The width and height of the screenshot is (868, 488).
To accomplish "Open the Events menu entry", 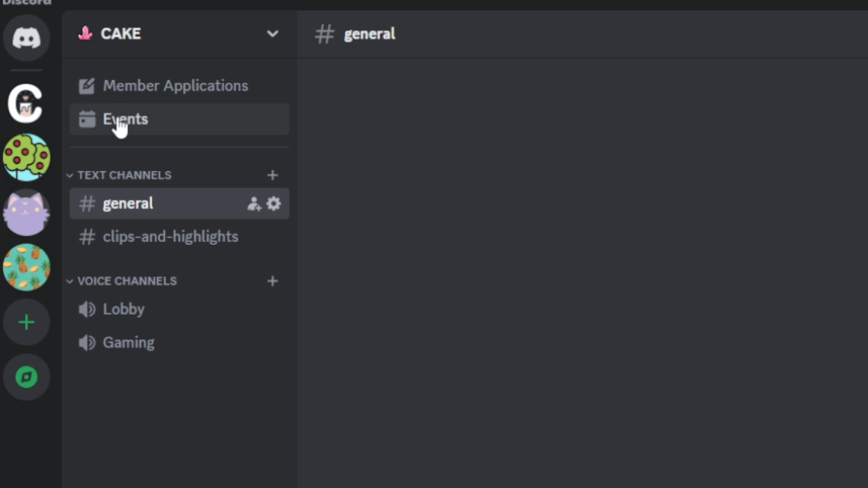I will (x=125, y=119).
